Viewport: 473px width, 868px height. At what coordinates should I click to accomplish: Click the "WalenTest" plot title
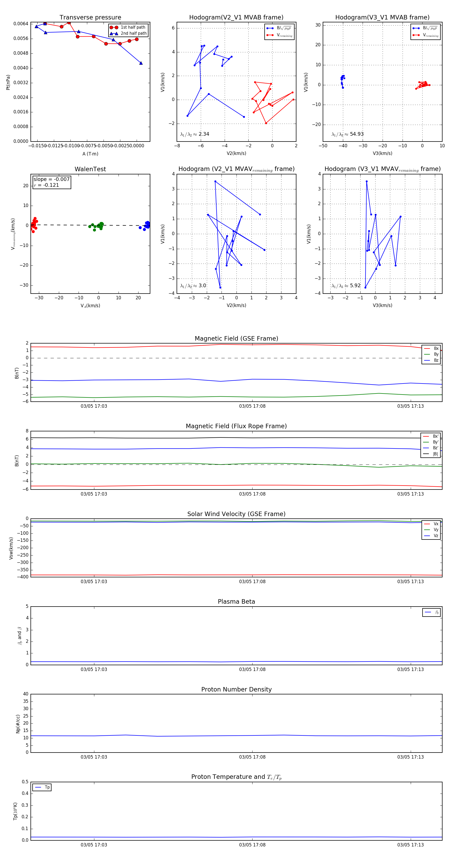(x=90, y=169)
